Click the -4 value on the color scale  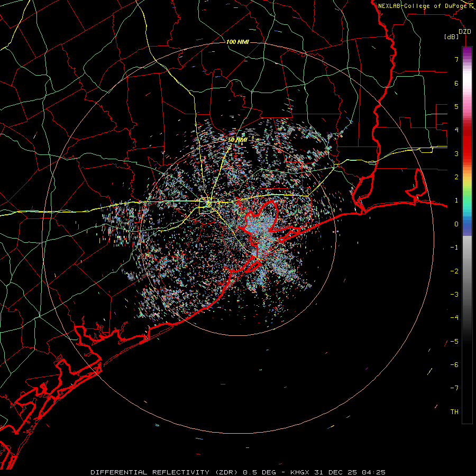[x=454, y=318]
